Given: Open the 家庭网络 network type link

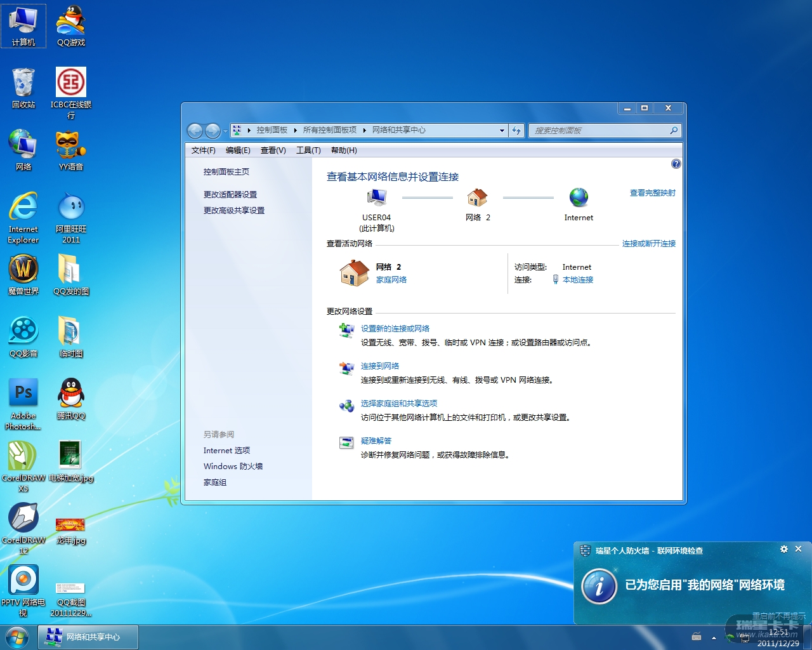Looking at the screenshot, I should pyautogui.click(x=391, y=280).
